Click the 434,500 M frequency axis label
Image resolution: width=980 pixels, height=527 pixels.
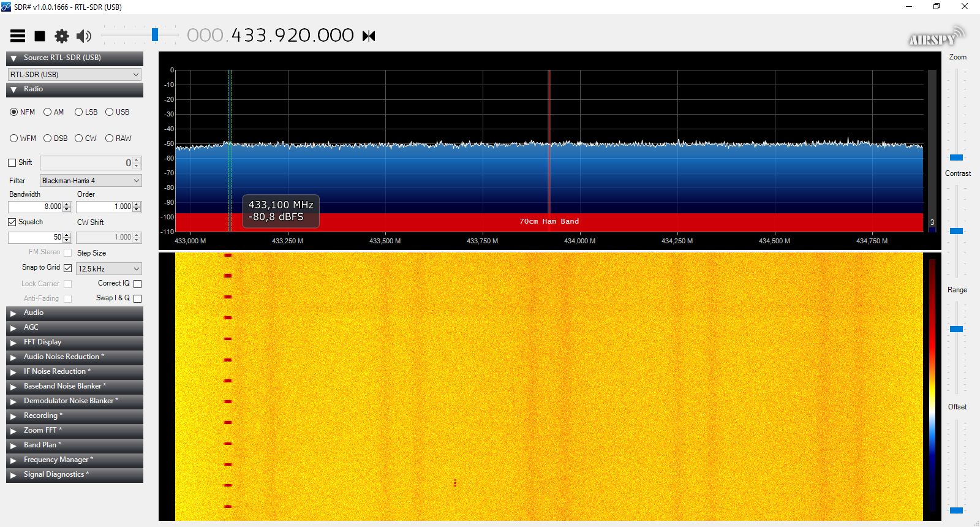[x=774, y=241]
